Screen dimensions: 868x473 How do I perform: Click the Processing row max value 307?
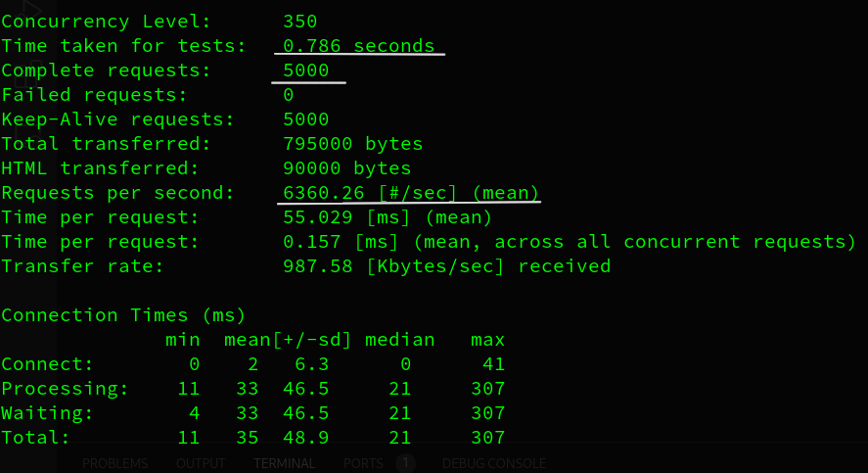click(487, 389)
